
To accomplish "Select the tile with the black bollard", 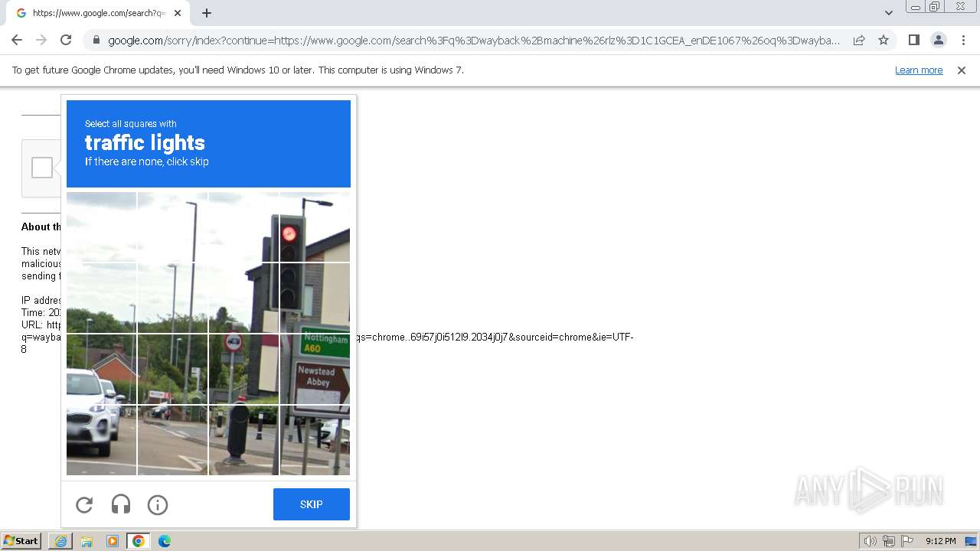I will pyautogui.click(x=243, y=440).
